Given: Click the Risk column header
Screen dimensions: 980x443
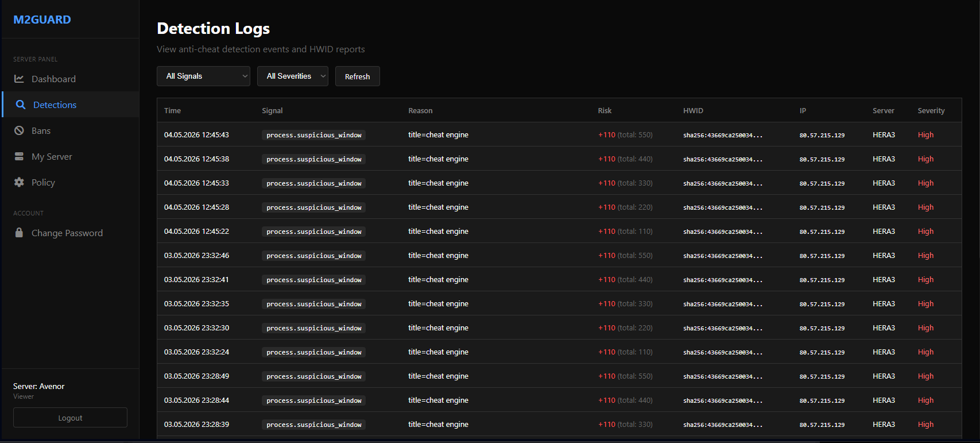Looking at the screenshot, I should pos(605,110).
